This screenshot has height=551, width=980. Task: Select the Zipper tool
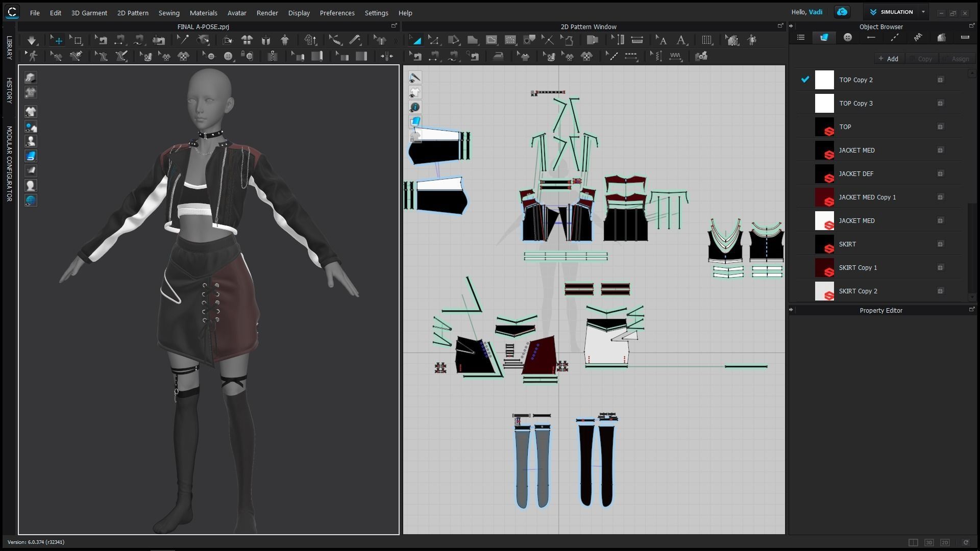[x=273, y=56]
